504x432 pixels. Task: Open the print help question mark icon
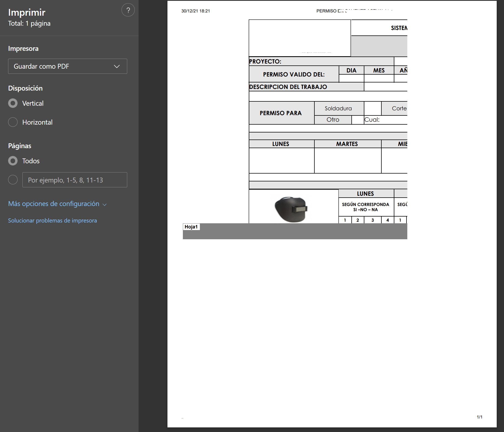128,10
